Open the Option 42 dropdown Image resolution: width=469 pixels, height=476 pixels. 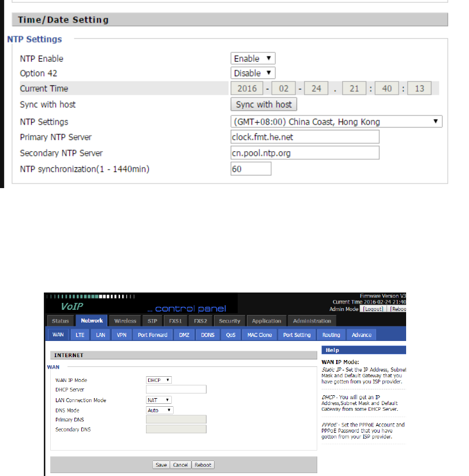253,73
